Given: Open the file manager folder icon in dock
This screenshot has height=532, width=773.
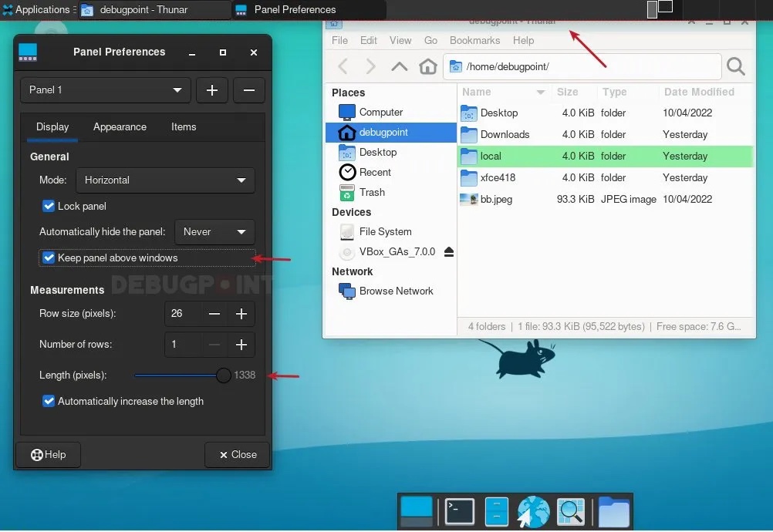Looking at the screenshot, I should pyautogui.click(x=613, y=511).
